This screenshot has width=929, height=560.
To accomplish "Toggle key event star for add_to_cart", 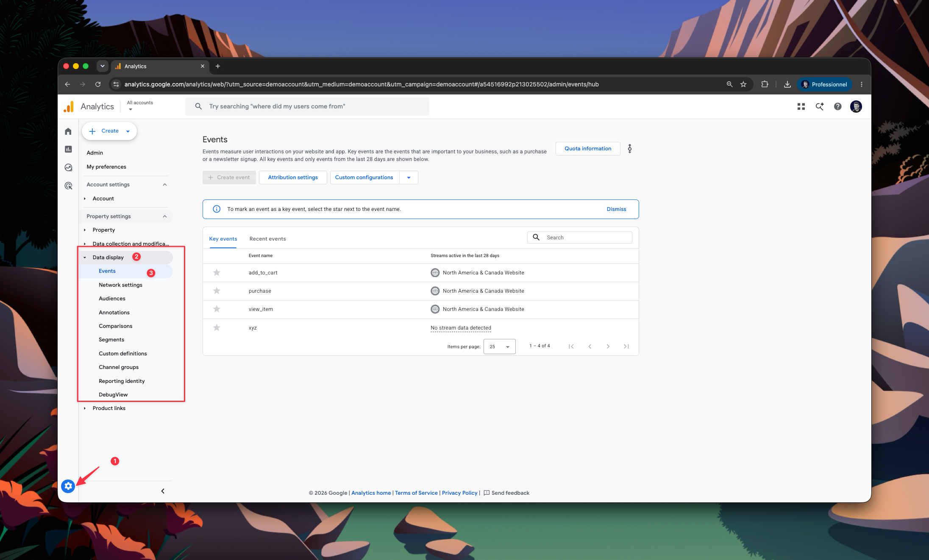I will pos(217,272).
